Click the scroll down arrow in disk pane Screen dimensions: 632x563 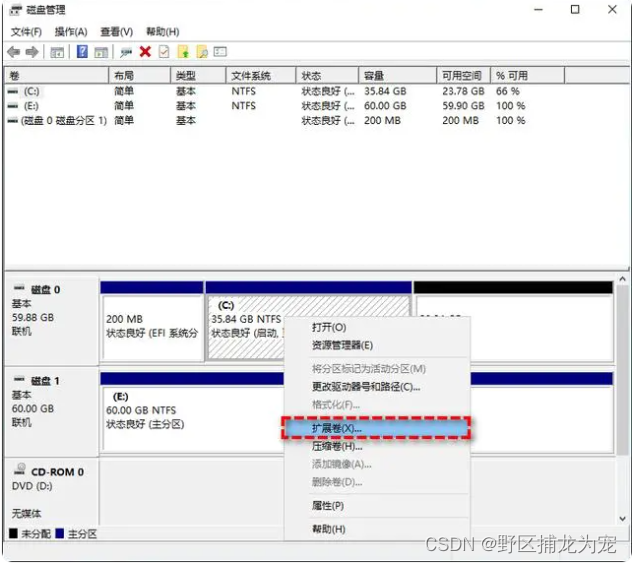(x=622, y=519)
